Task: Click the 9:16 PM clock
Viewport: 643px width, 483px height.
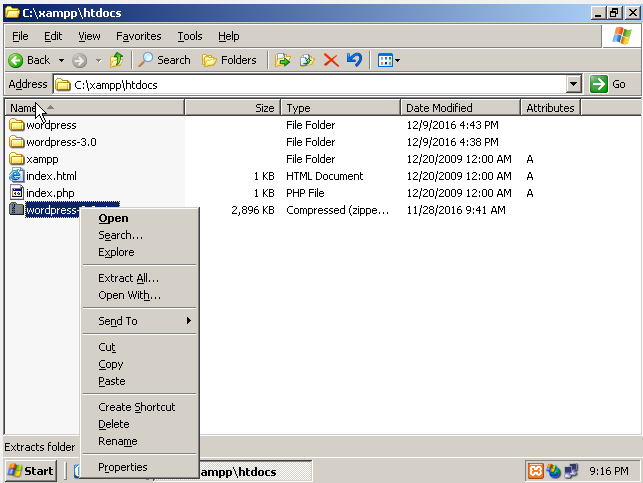Action: [609, 471]
